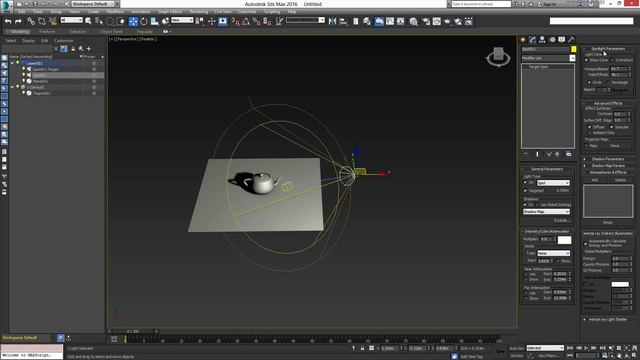The height and width of the screenshot is (360, 640).
Task: Toggle the 3D Snaps icon
Action: (x=235, y=21)
